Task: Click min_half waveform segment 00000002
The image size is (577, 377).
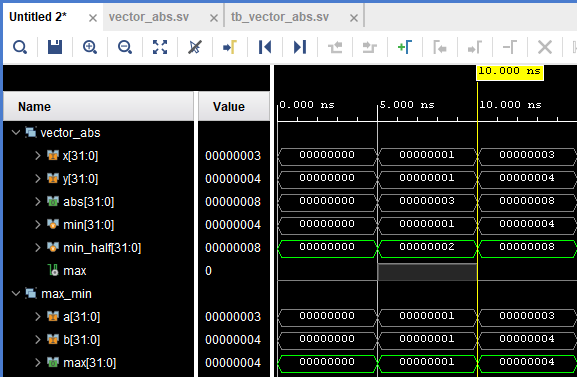Action: click(x=427, y=248)
